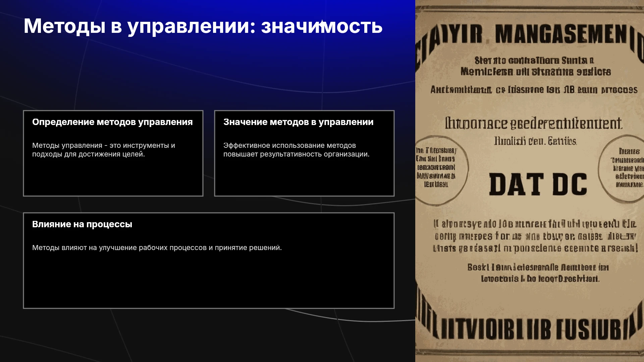
Task: Select the "Значение методов в управлении" heading
Action: coord(298,122)
